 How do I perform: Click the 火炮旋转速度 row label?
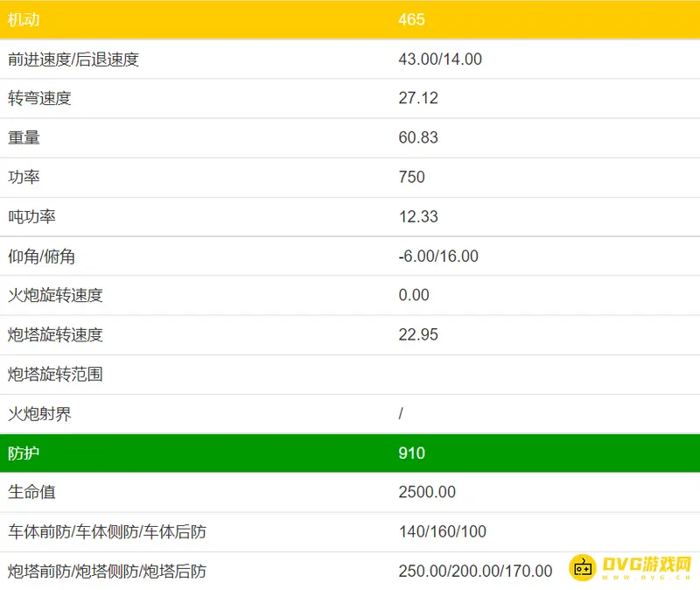(55, 295)
